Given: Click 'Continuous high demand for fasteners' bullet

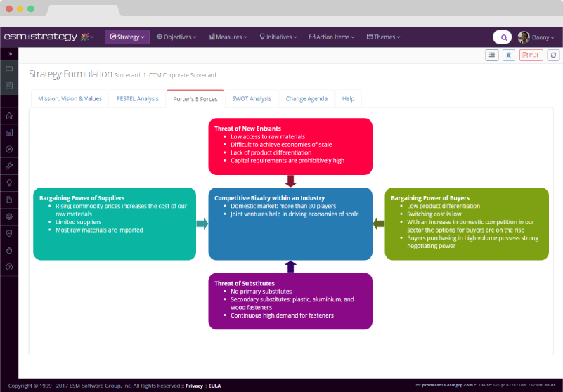Looking at the screenshot, I should [x=283, y=315].
